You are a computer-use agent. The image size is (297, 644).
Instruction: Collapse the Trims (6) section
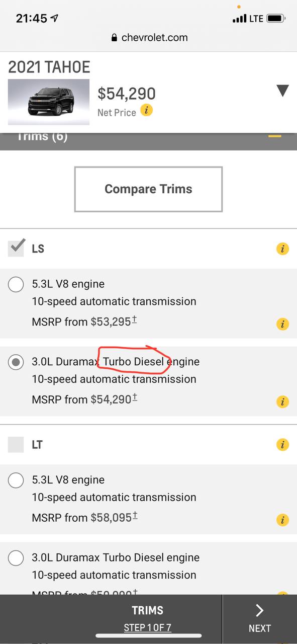click(274, 136)
